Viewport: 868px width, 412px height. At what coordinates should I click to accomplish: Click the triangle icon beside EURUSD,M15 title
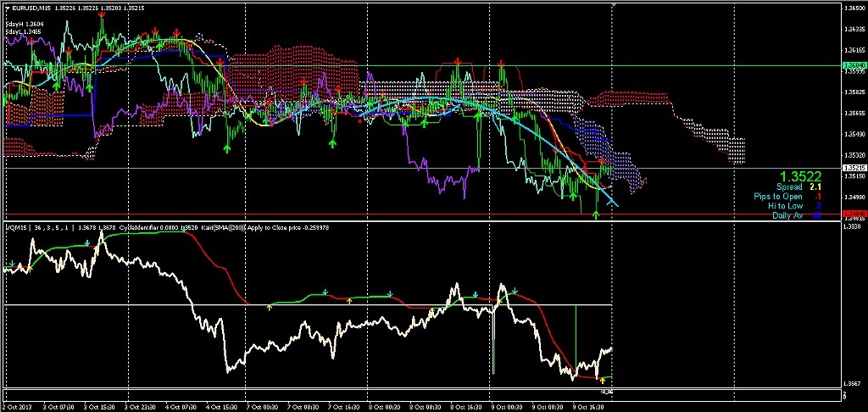point(7,8)
